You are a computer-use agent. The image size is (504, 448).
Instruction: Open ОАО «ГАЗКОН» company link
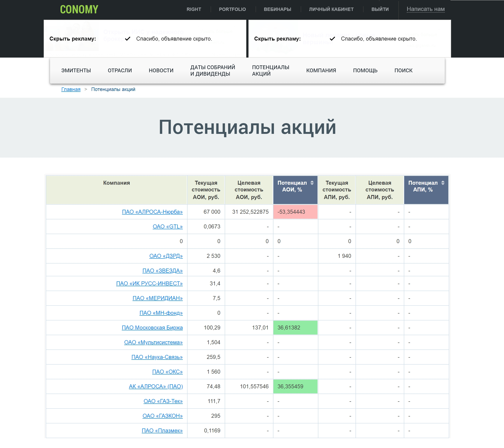point(163,416)
